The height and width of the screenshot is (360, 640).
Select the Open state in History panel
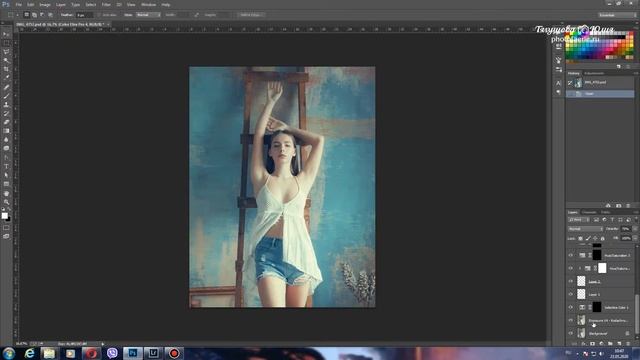pos(600,93)
